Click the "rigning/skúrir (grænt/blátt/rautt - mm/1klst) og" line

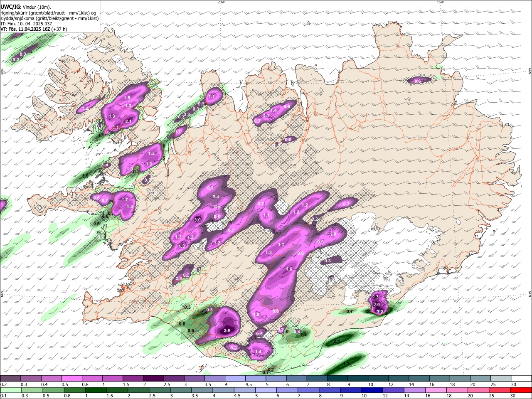[48, 13]
